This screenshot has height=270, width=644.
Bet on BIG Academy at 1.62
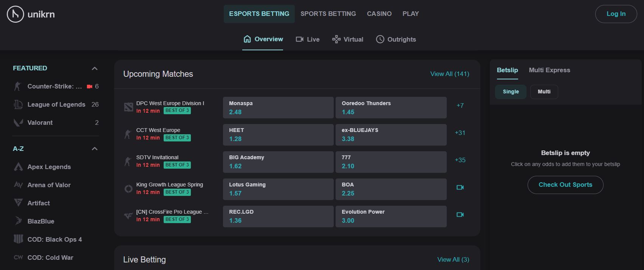(x=278, y=162)
